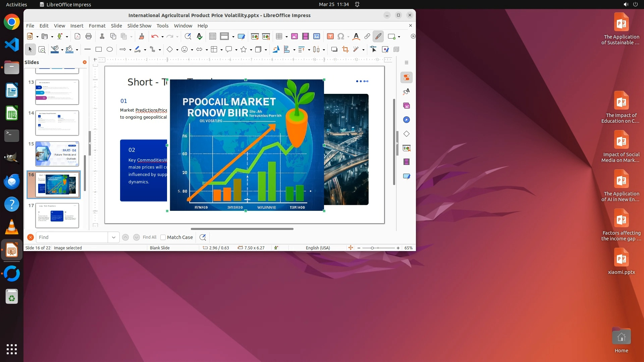Expand the Find field history dropdown

[x=114, y=237]
